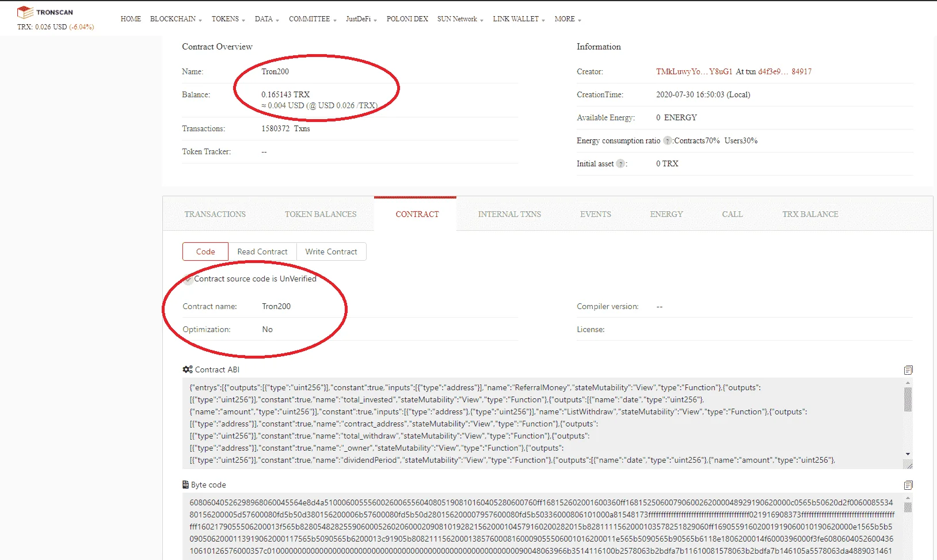Click the Contract ABI gears icon
This screenshot has width=937, height=560.
pos(188,369)
